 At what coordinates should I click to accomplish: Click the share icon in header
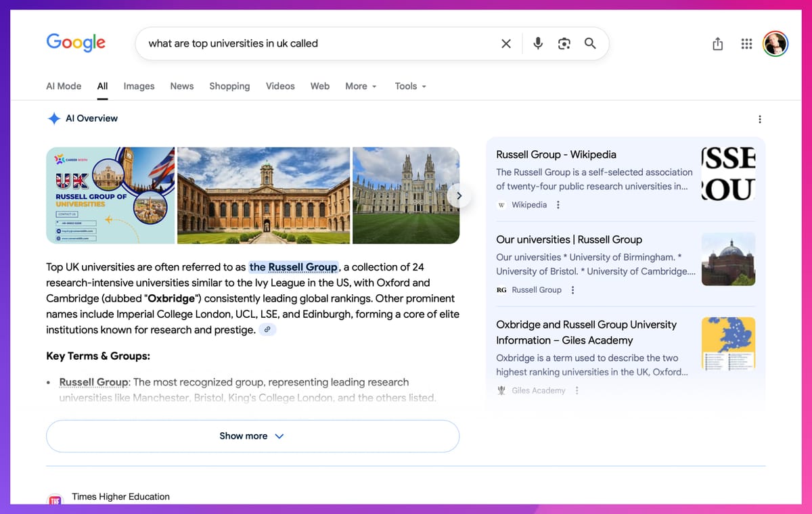718,44
